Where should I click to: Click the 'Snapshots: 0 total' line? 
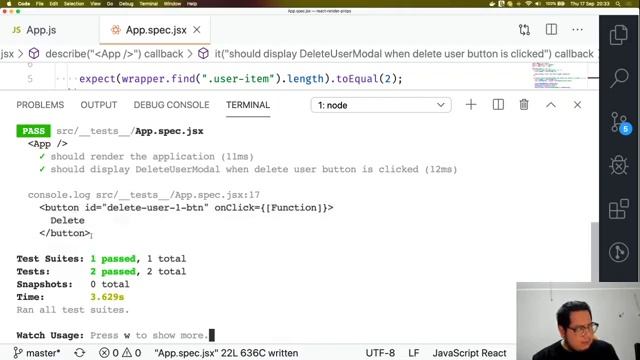click(x=73, y=284)
